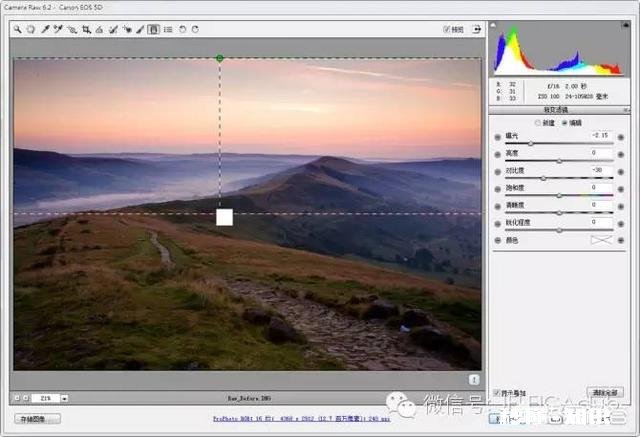This screenshot has width=640, height=437.
Task: Toggle full screen mode icon
Action: 476,30
